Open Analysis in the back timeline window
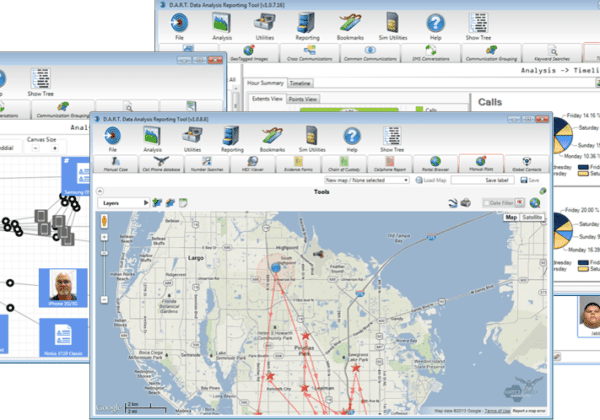Image resolution: width=600 pixels, height=420 pixels. tap(222, 26)
